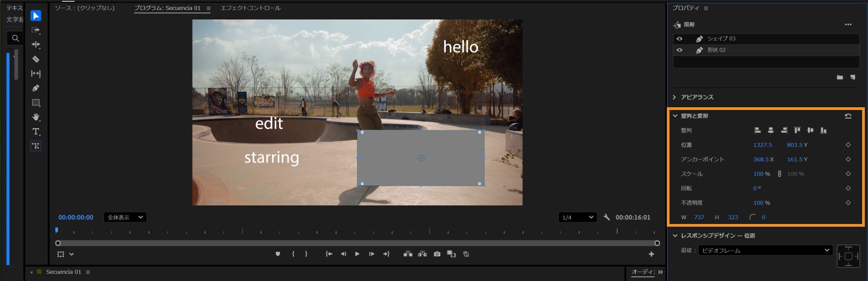Viewport: 868px width, 281px height.
Task: Open the 1/4 playback resolution dropdown
Action: (577, 218)
